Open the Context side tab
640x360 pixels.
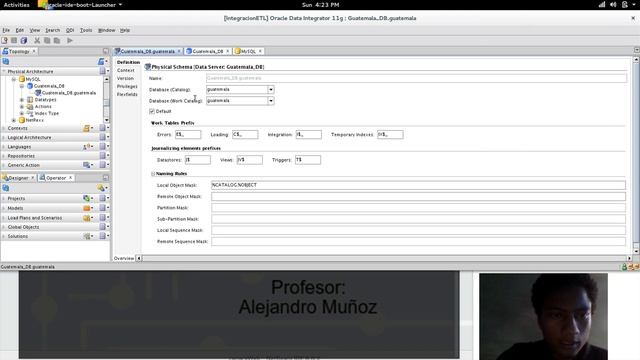[125, 70]
